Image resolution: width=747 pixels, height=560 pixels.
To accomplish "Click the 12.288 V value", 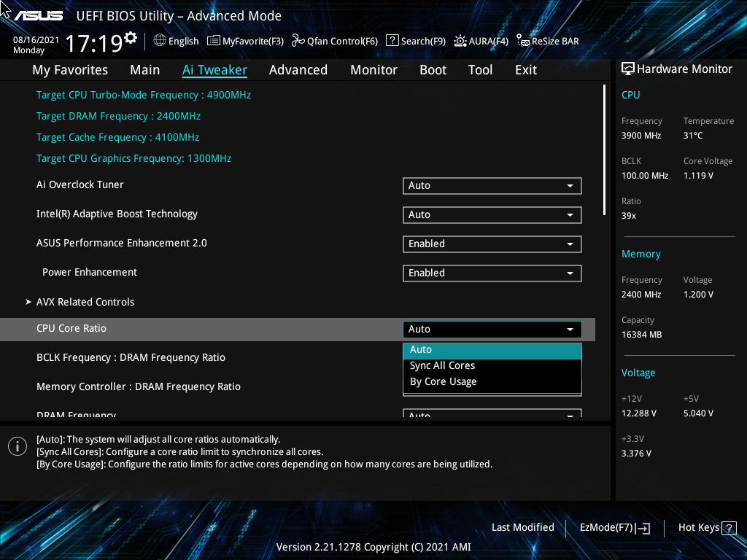I will (x=639, y=413).
